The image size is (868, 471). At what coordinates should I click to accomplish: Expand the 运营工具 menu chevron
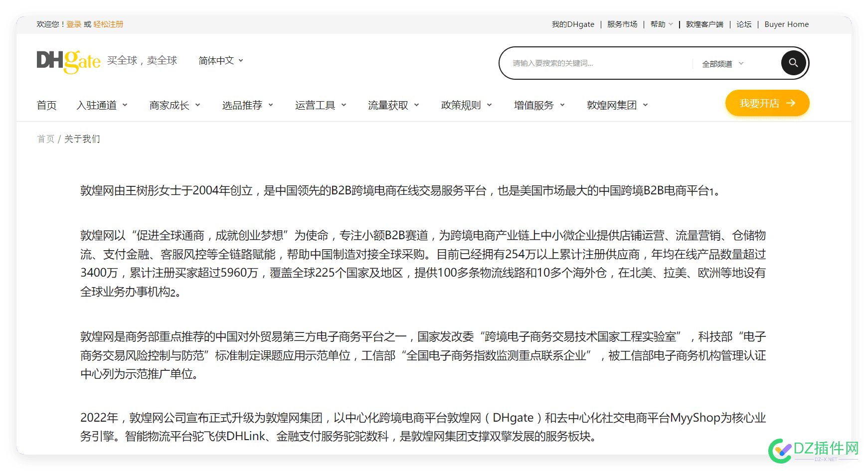tap(344, 105)
